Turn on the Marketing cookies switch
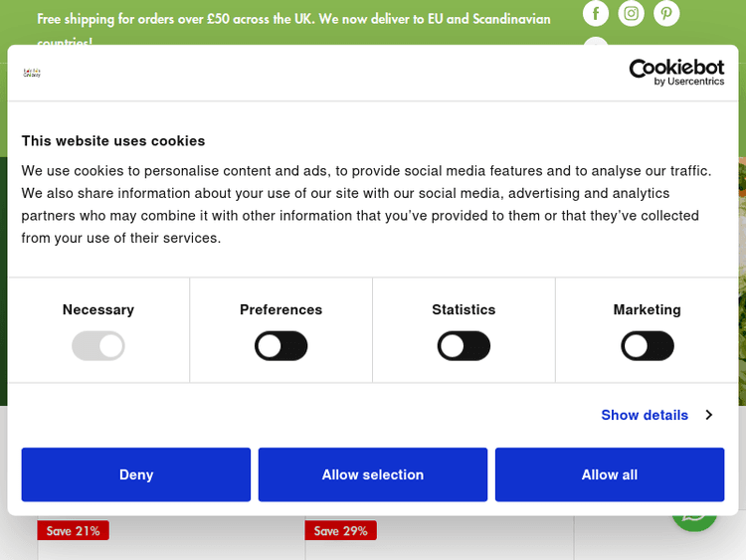The image size is (746, 560). point(648,346)
